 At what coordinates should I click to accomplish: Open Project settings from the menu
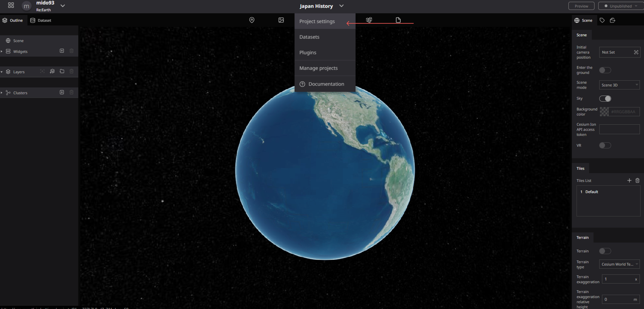tap(325, 21)
